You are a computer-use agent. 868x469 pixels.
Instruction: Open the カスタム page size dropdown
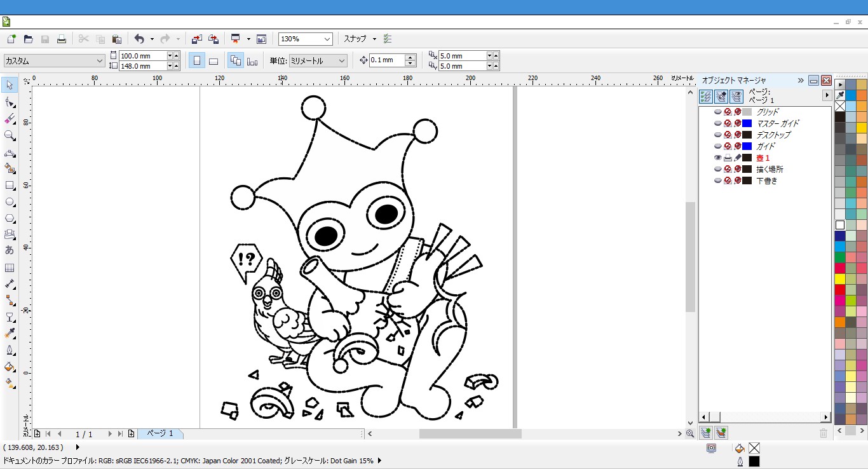[x=100, y=61]
